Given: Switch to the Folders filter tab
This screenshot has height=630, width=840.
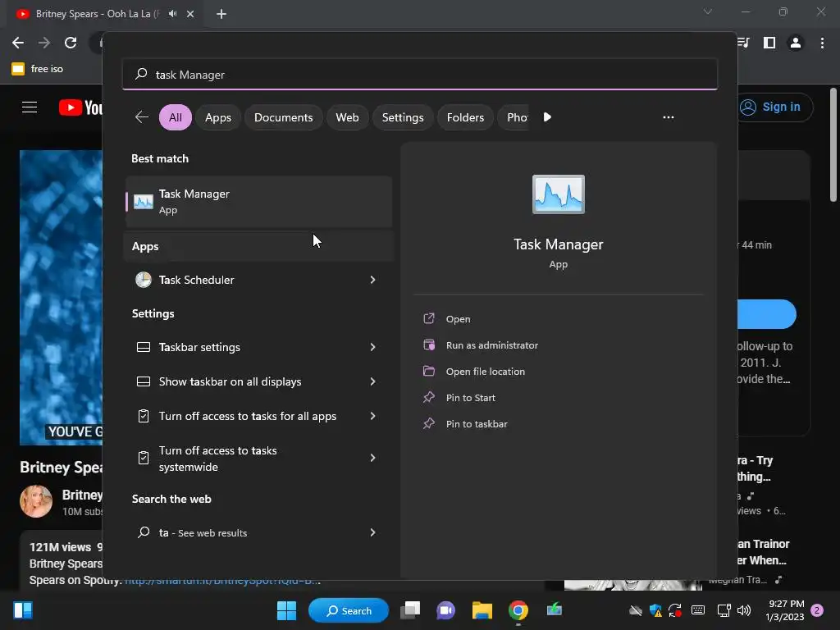Looking at the screenshot, I should pyautogui.click(x=465, y=117).
